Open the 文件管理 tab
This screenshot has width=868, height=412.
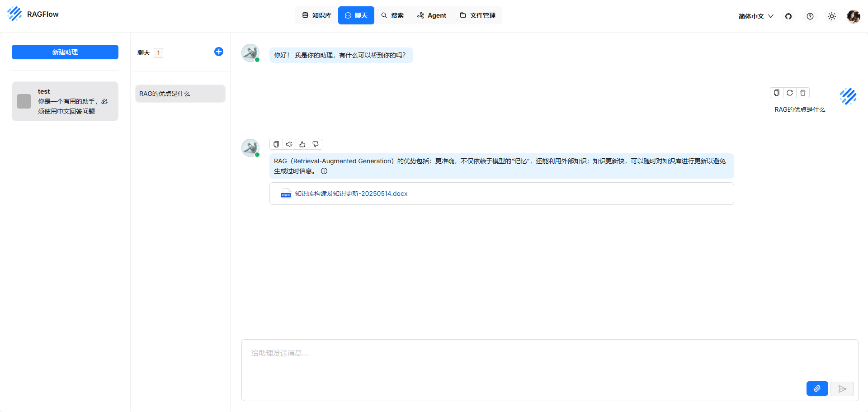point(478,15)
